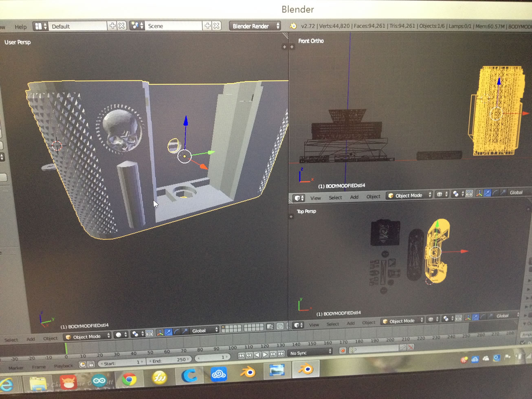The image size is (532, 399).
Task: Open pivot point selector in Front Ortho viewport
Action: pos(458,194)
